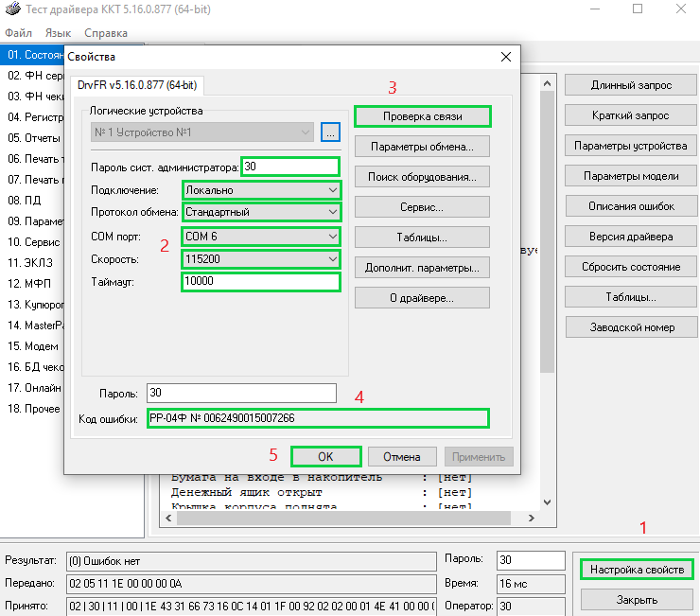This screenshot has width=700, height=616.
Task: Cancel with the Отмена button
Action: (402, 456)
